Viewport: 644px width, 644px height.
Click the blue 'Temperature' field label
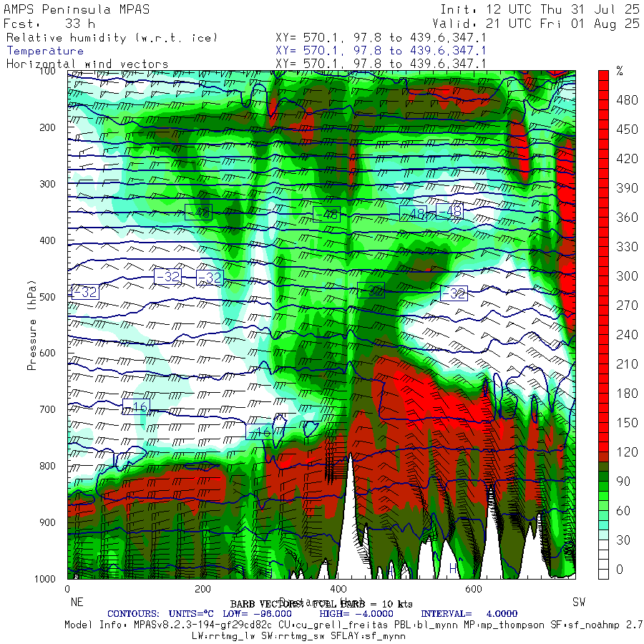point(45,51)
